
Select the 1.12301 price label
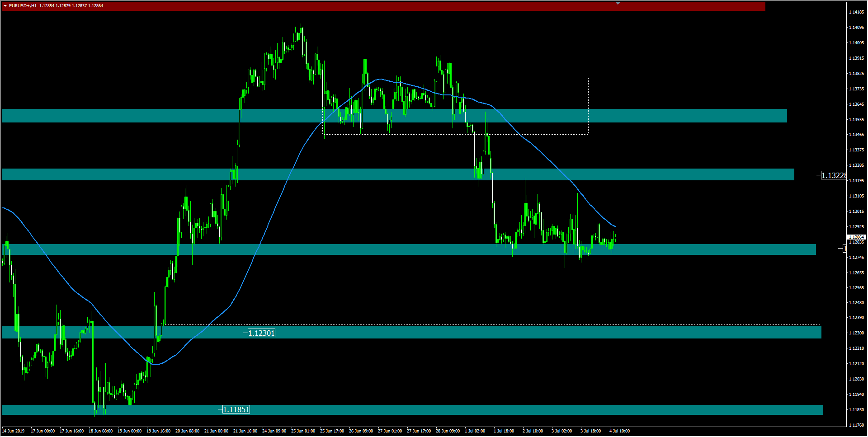(261, 333)
